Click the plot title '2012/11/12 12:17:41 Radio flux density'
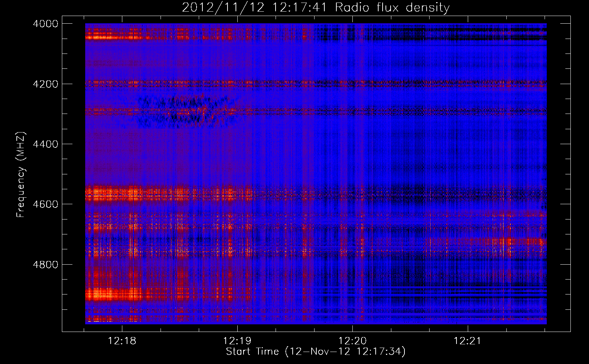The height and width of the screenshot is (364, 589). pos(316,8)
